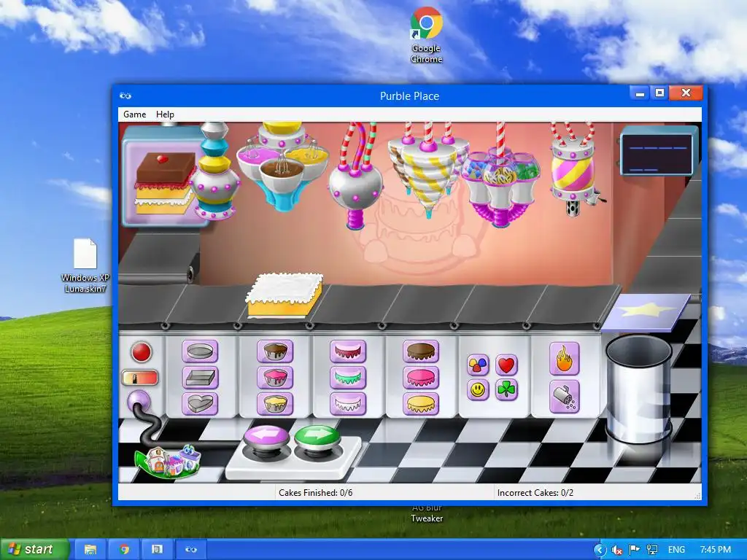Click the dark order monitor screen
The image size is (747, 560).
[x=657, y=155]
